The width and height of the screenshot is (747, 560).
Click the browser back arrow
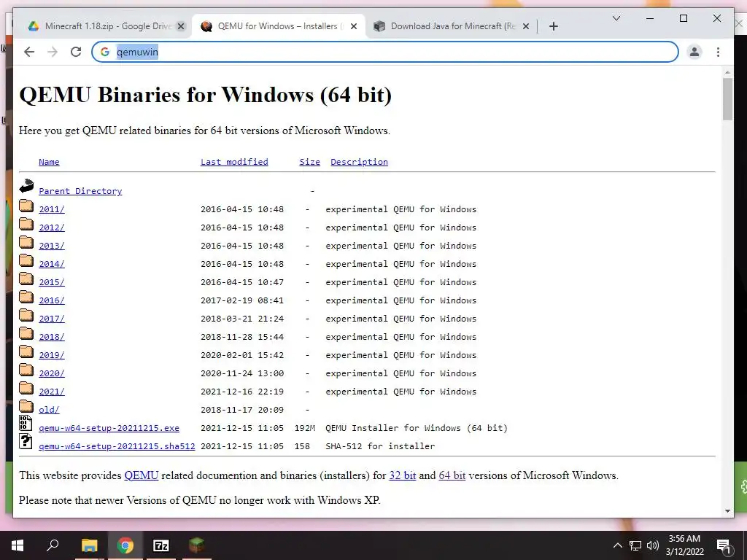29,52
